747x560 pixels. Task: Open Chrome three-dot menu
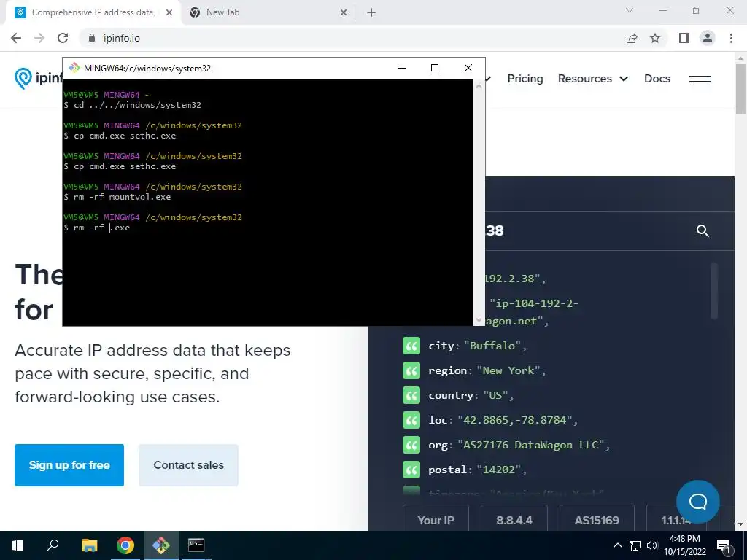coord(731,38)
